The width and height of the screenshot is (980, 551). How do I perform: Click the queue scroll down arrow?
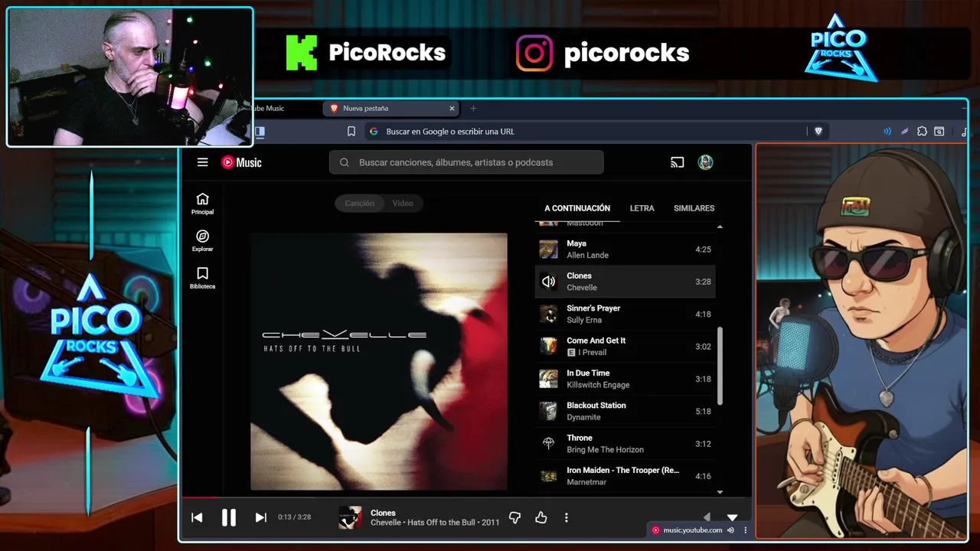pos(720,492)
